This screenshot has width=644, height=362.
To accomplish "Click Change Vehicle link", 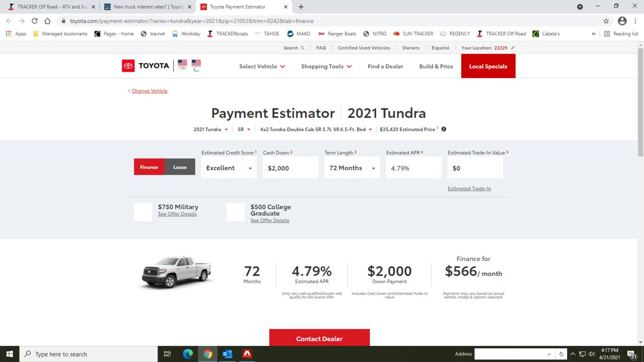I will (149, 91).
